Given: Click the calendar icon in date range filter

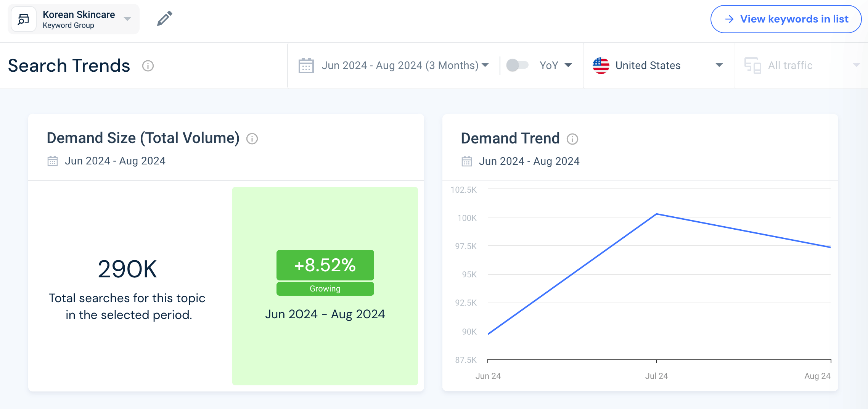Looking at the screenshot, I should [x=306, y=66].
